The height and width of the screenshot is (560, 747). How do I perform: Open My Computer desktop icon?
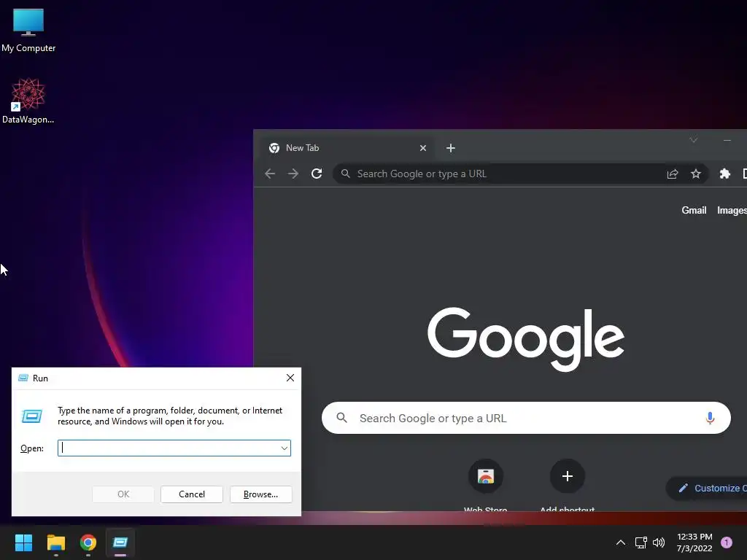(x=28, y=30)
